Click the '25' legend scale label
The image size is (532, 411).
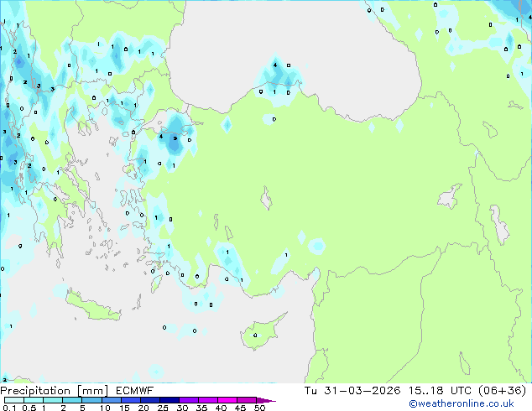point(163,408)
